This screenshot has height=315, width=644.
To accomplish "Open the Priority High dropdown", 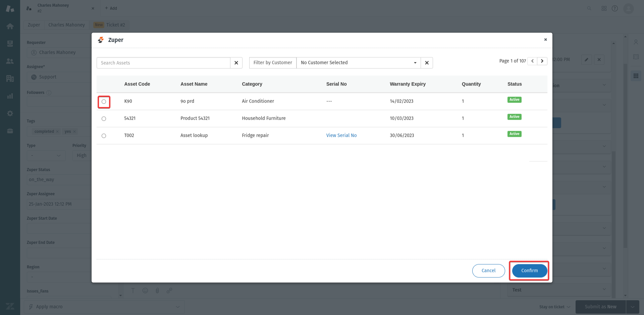I will tap(82, 155).
